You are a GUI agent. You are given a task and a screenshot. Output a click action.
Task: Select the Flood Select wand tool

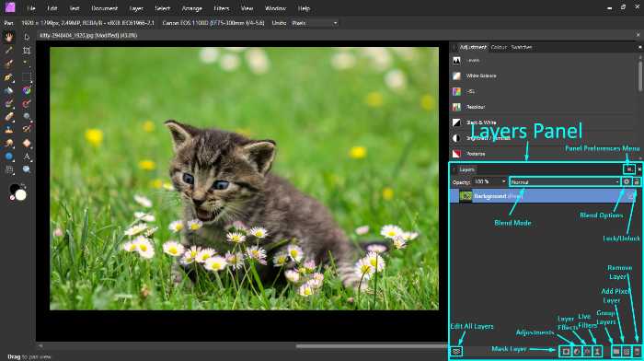[x=27, y=64]
